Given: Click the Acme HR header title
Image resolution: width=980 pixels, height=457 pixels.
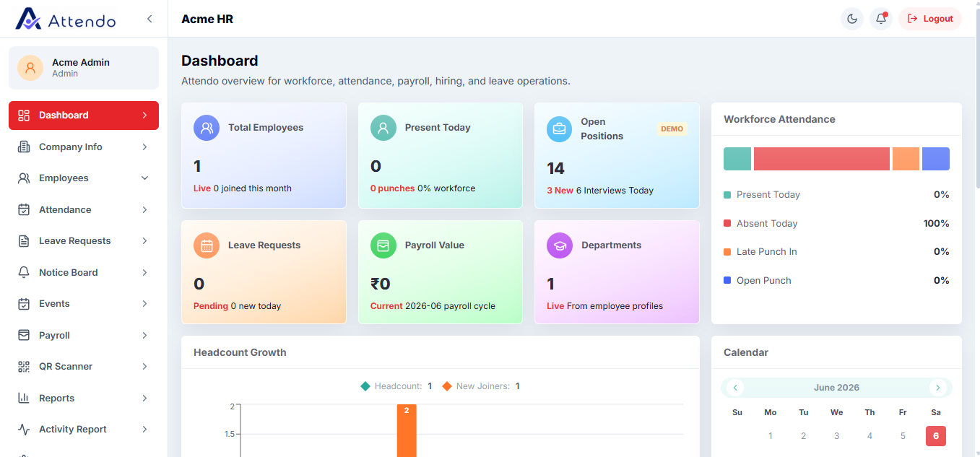Looking at the screenshot, I should pos(207,19).
